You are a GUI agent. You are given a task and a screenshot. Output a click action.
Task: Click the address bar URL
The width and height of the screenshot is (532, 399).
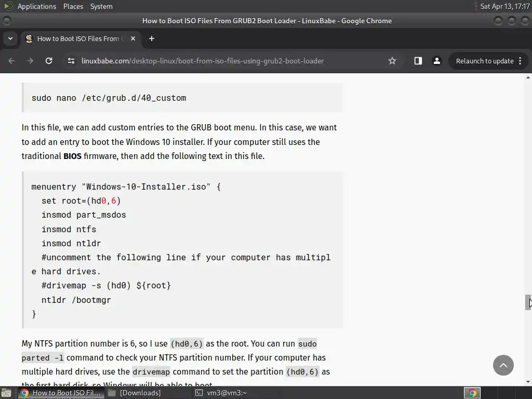pos(203,61)
